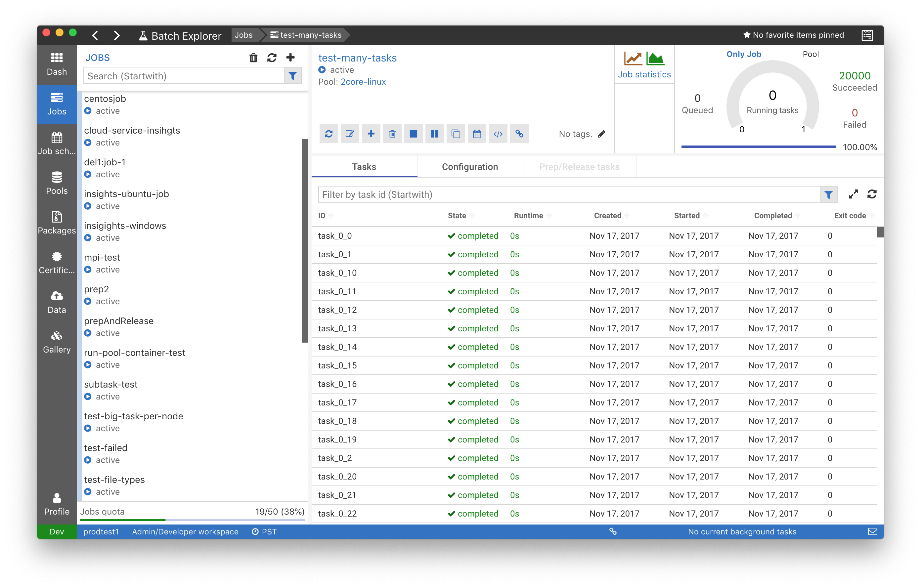Image resolution: width=921 pixels, height=588 pixels.
Task: Open the Pools sidebar section
Action: 57,183
